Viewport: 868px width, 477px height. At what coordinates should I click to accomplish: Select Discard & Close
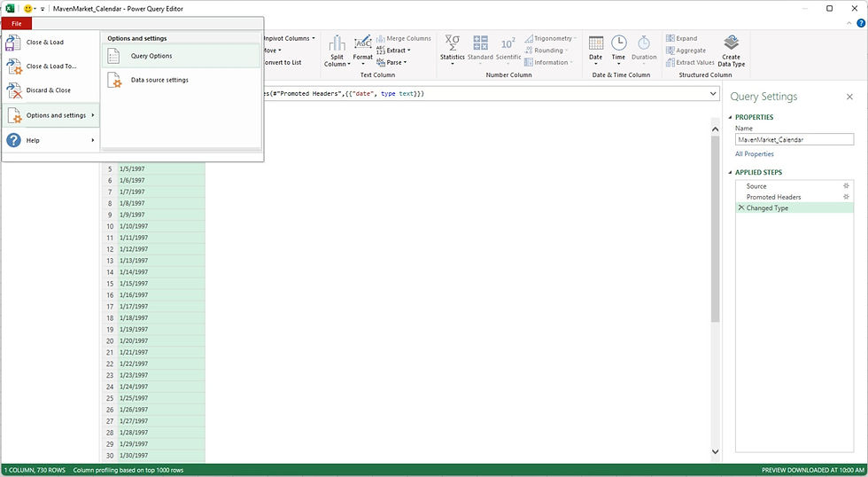point(51,90)
